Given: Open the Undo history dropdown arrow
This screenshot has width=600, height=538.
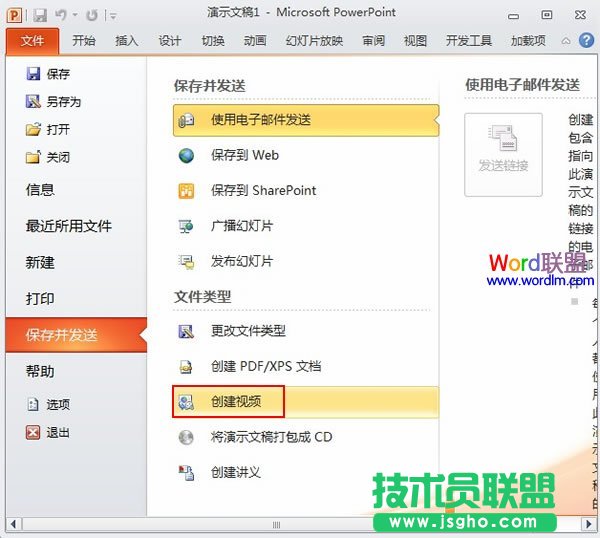Looking at the screenshot, I should click(x=75, y=15).
